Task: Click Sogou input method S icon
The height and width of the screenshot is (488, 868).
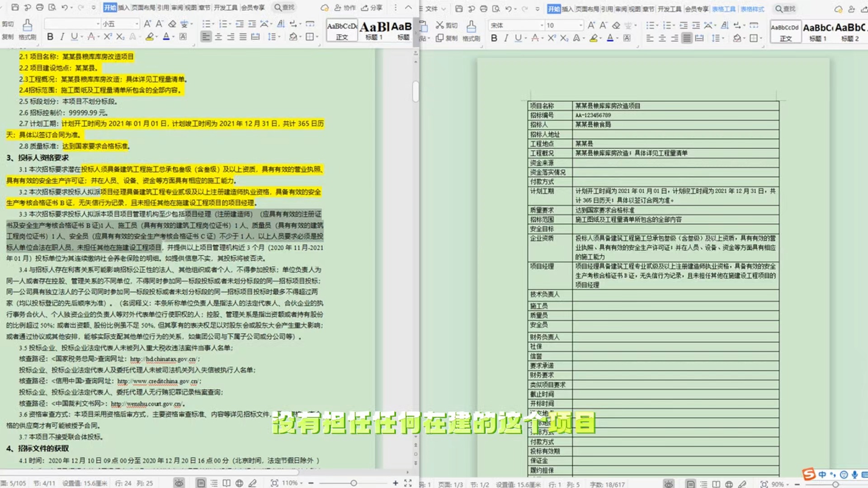Action: (809, 474)
